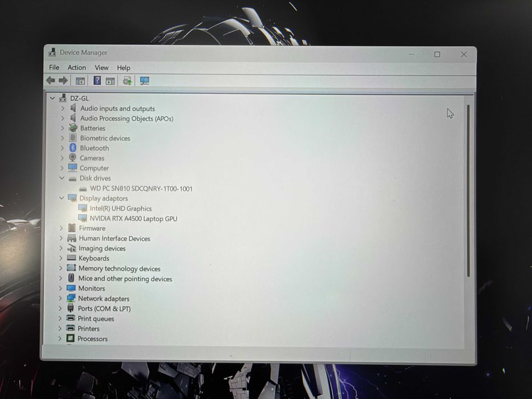The height and width of the screenshot is (399, 532).
Task: Click the Help question-mark toolbar icon
Action: click(97, 80)
